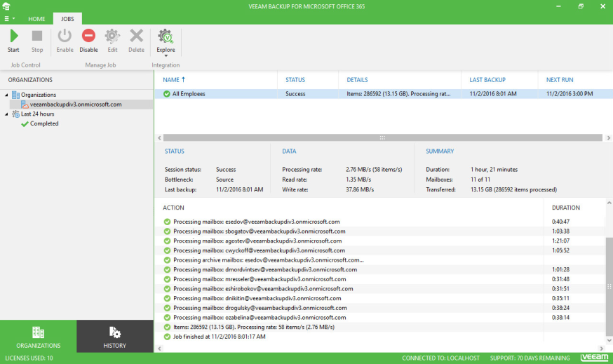Select the esedov mailbox processing row
The image size is (613, 364).
(379, 222)
